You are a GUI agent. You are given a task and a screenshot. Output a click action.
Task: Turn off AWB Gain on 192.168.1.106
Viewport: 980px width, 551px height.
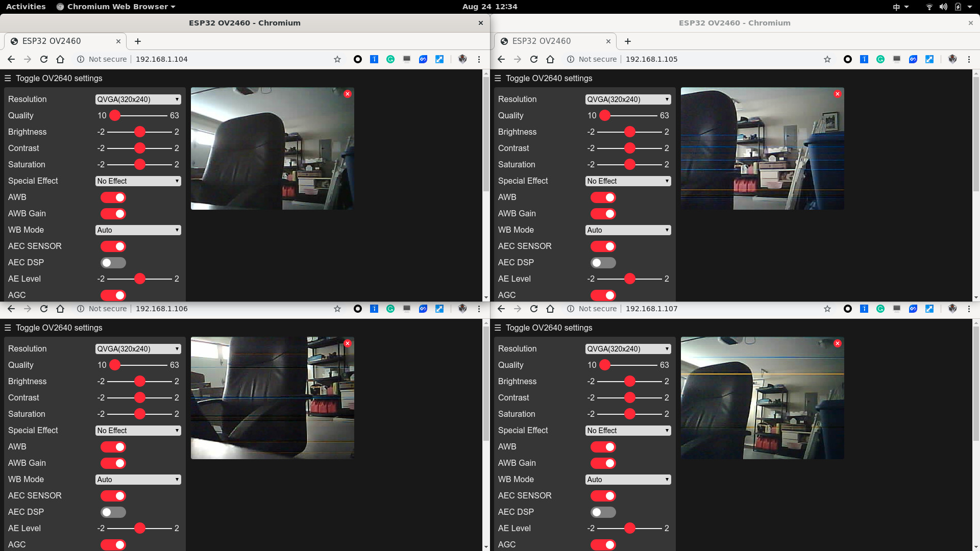113,463
